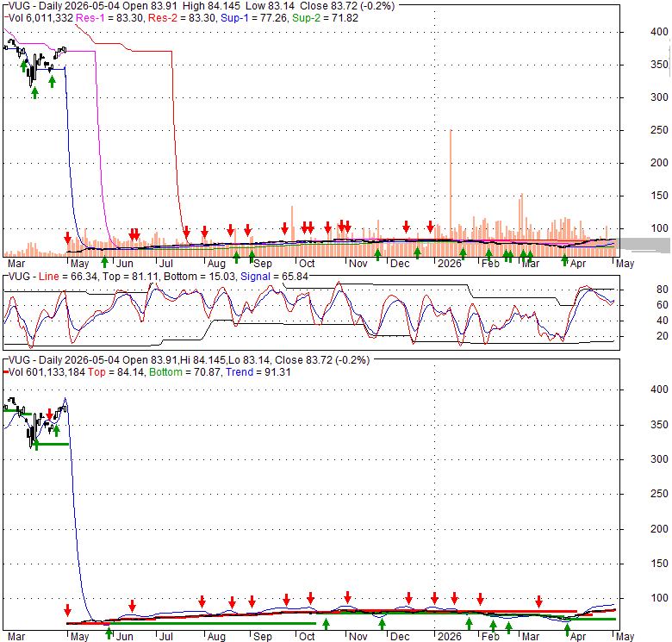Screen dimensions: 672x642
Task: Click the 250 price label on the top chart axis
Action: [659, 130]
